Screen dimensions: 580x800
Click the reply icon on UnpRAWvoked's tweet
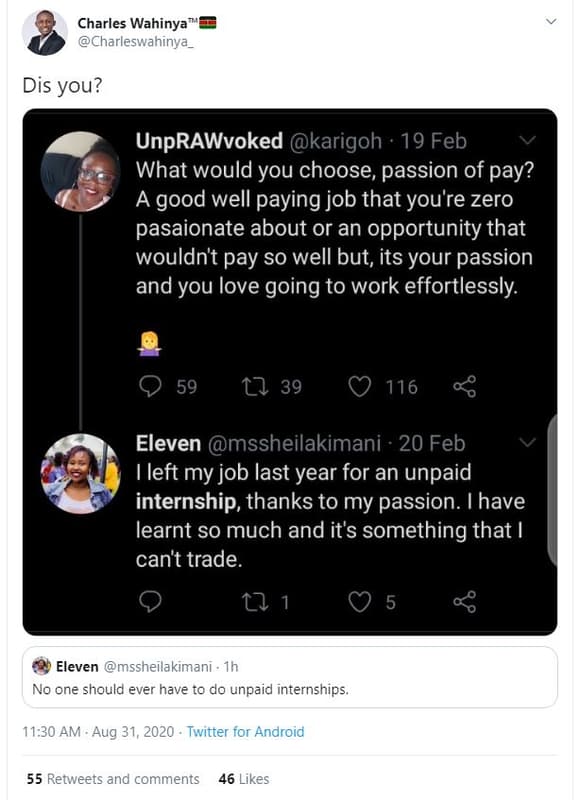pos(148,386)
